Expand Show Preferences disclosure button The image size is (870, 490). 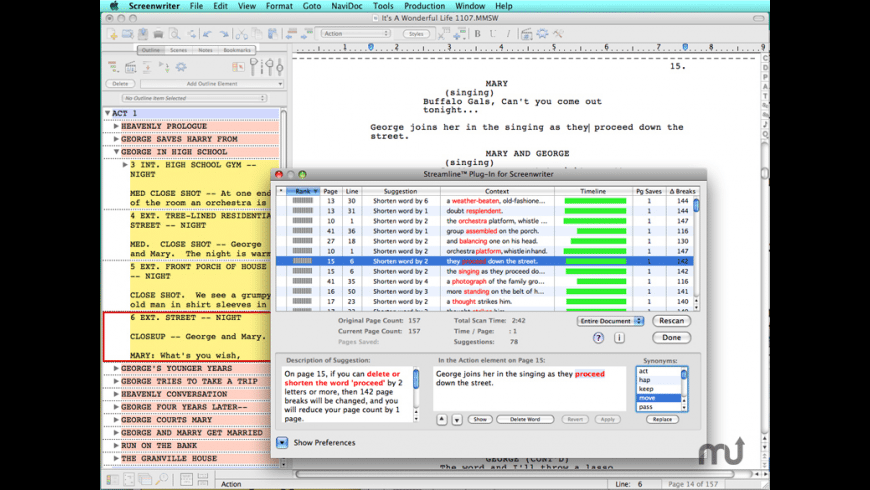(282, 442)
